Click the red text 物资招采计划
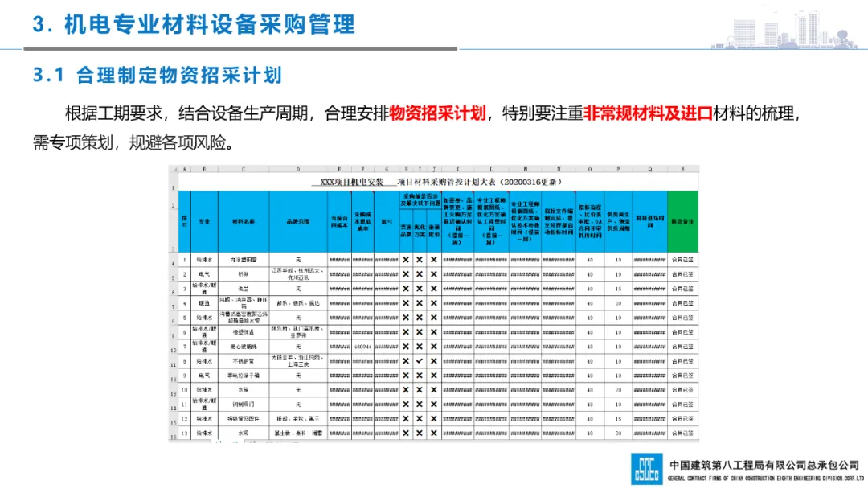The height and width of the screenshot is (489, 868). tap(437, 113)
